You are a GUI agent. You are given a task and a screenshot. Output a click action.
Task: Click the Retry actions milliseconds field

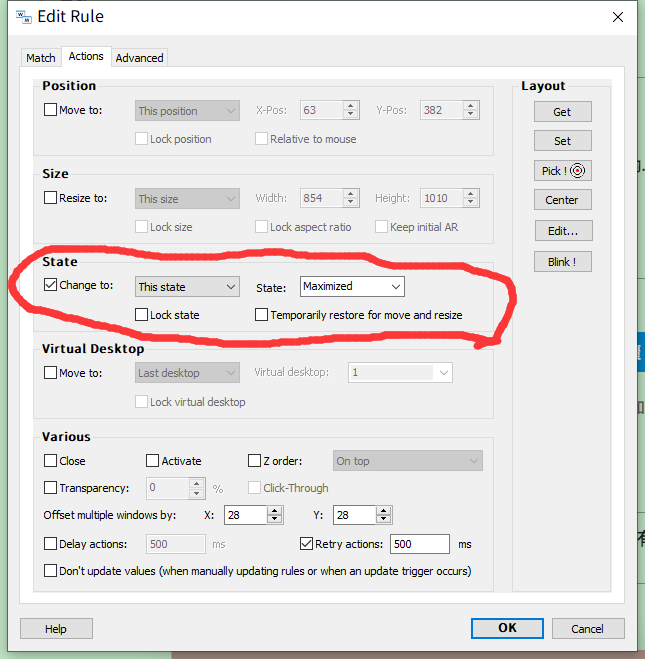point(419,545)
